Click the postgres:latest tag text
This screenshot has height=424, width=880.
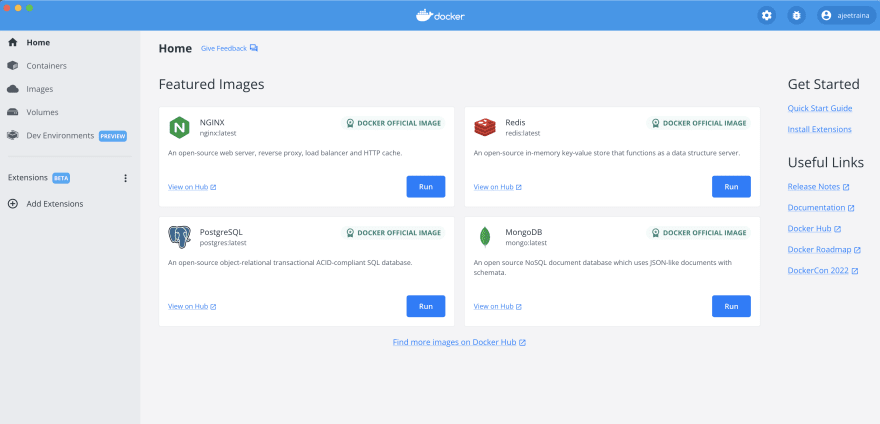tap(223, 243)
